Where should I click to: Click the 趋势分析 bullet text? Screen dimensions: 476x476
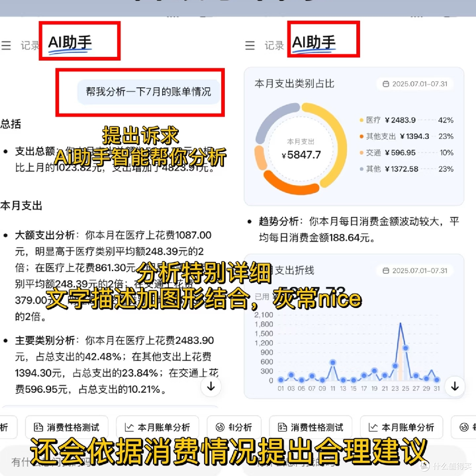[359, 230]
